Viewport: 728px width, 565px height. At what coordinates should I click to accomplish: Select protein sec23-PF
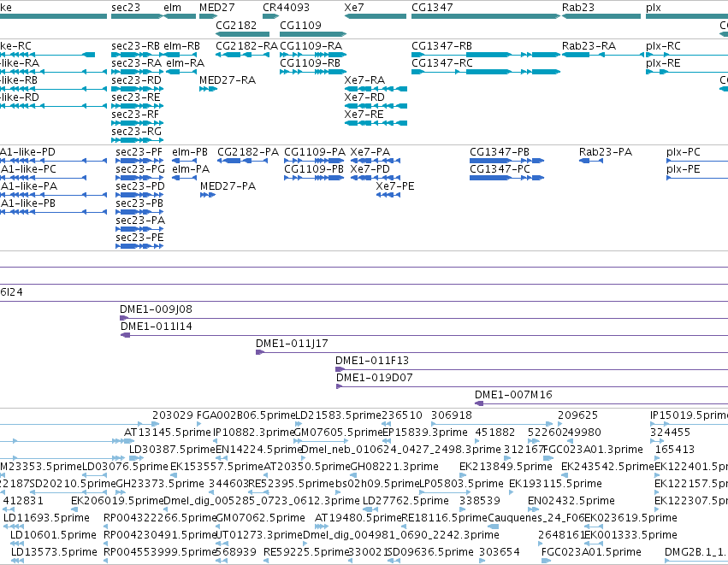point(139,161)
